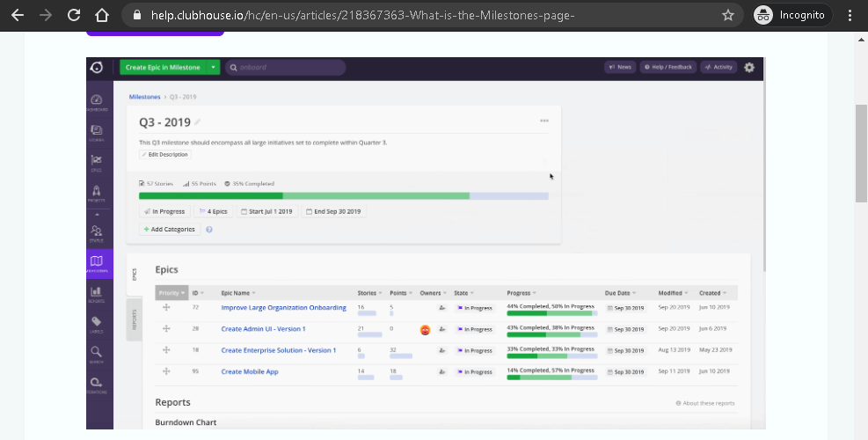Open the Dashboard sidebar icon
The image size is (868, 440).
point(97,101)
